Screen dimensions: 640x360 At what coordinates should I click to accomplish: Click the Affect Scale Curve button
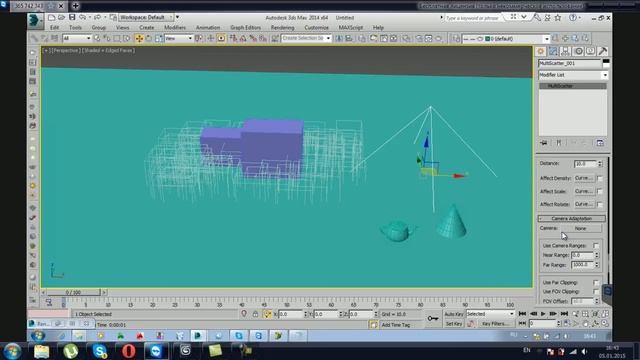tap(584, 191)
